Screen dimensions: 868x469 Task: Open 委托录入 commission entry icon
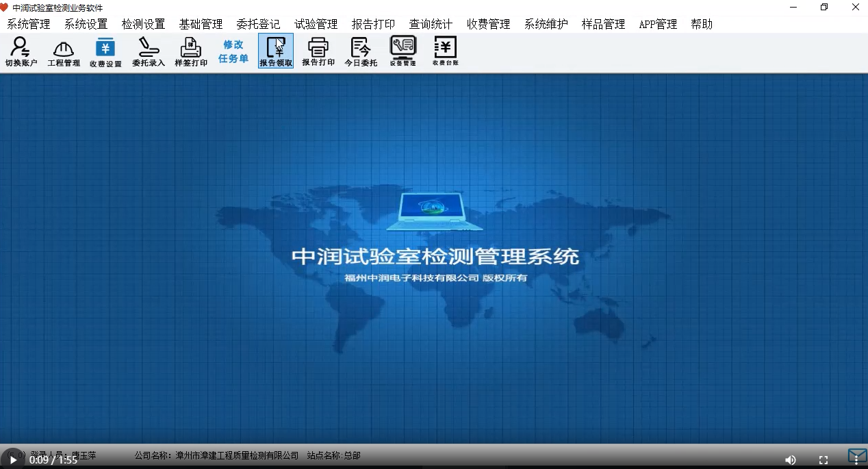point(149,52)
